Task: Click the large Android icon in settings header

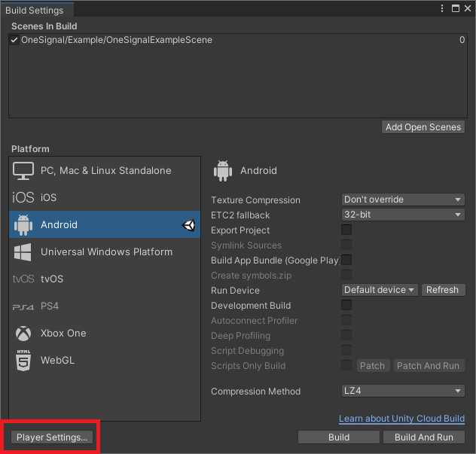Action: coord(223,171)
